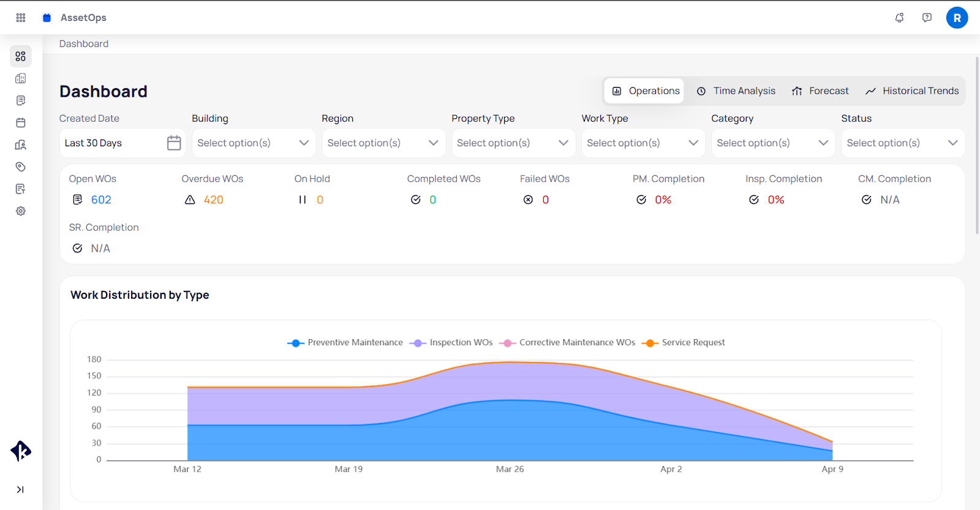Toggle Service Request legend series
The height and width of the screenshot is (510, 980).
point(684,343)
